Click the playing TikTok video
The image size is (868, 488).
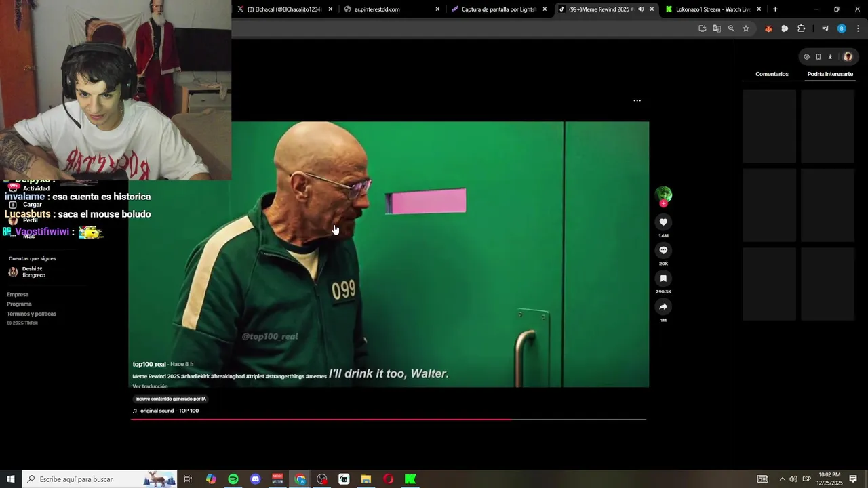389,254
